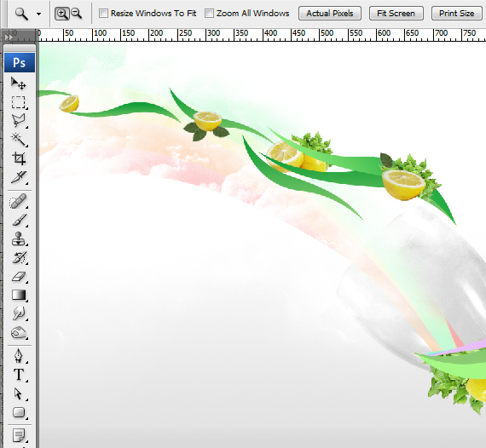Select the Pen tool
Screen dimensions: 486x448
[18, 356]
